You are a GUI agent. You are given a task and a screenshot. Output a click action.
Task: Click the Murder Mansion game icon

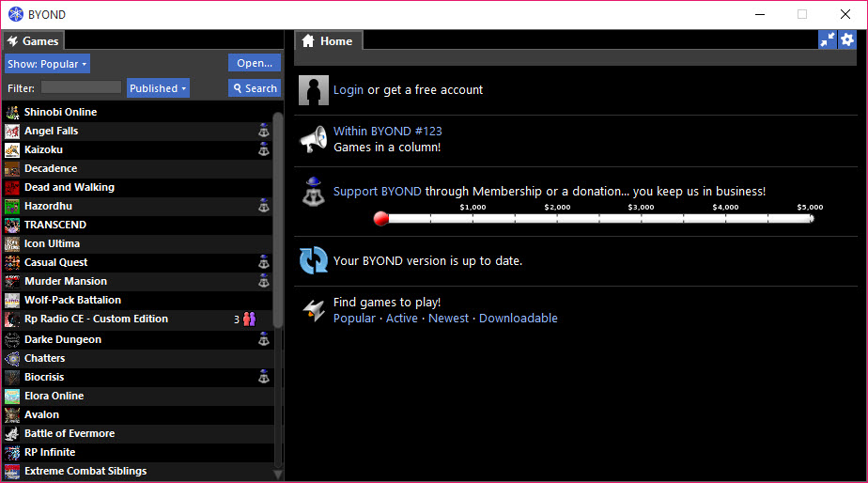(x=12, y=281)
